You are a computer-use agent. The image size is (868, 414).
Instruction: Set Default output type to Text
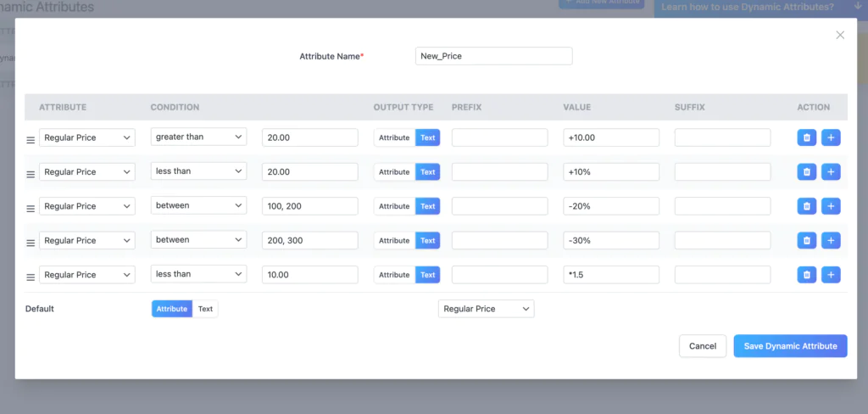pyautogui.click(x=205, y=309)
